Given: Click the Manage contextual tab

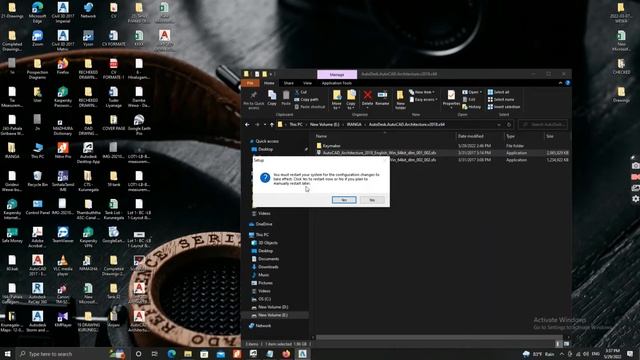Looking at the screenshot, I should (x=337, y=75).
